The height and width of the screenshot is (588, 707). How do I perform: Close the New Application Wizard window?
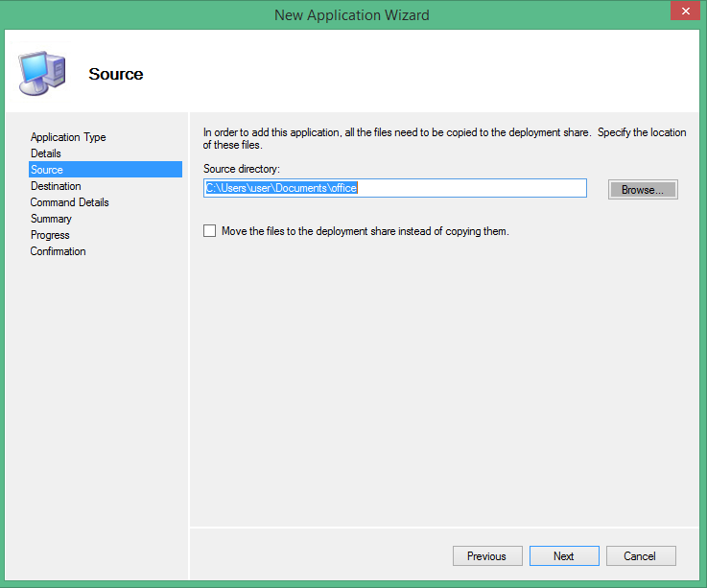683,12
